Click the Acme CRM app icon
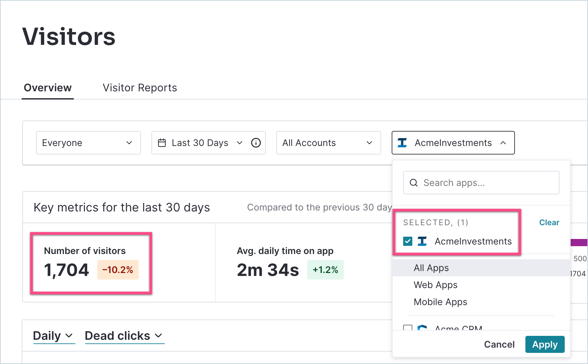This screenshot has width=588, height=364. [x=422, y=327]
